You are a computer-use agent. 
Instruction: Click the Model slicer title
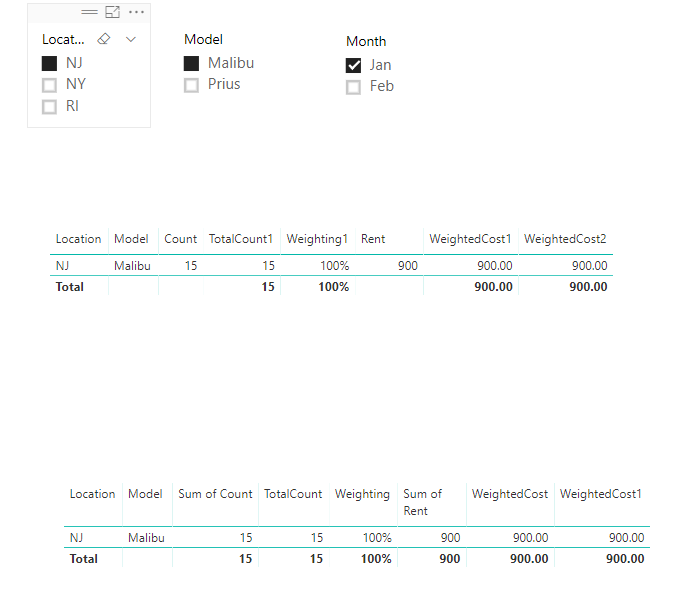pyautogui.click(x=203, y=39)
